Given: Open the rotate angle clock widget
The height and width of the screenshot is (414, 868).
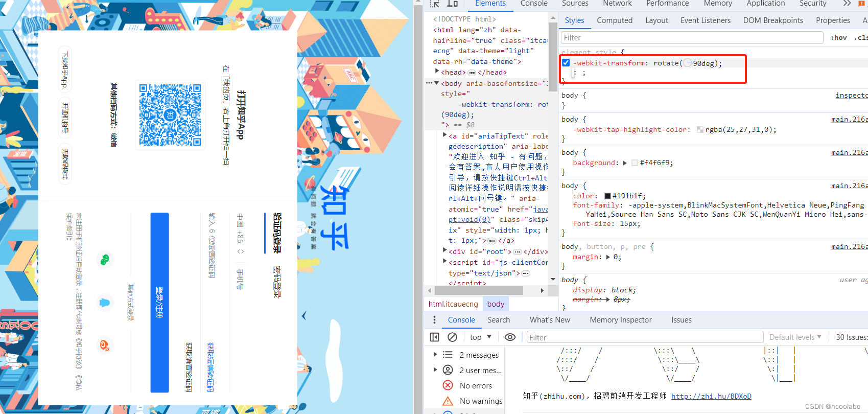Looking at the screenshot, I should 687,63.
